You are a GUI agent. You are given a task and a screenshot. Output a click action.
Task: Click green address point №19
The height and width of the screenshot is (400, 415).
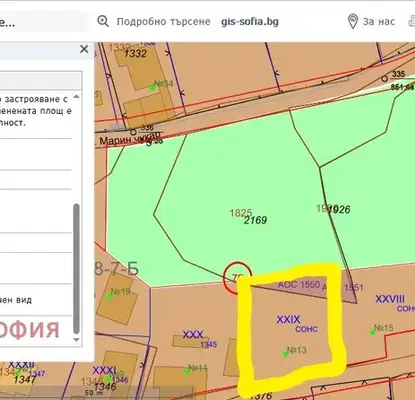(109, 296)
